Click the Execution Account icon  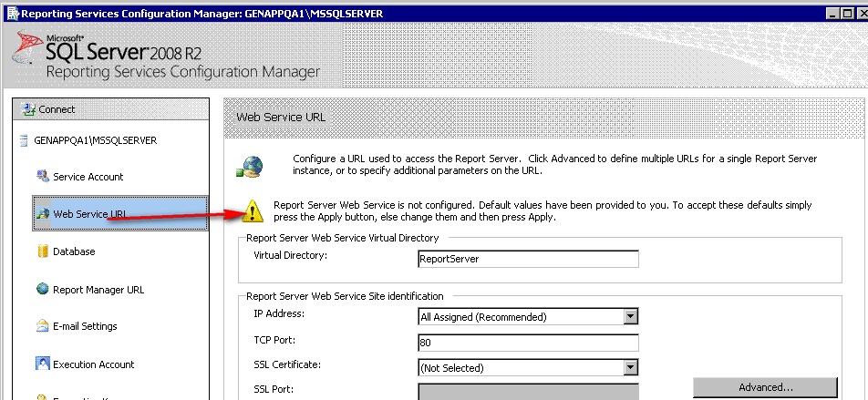pyautogui.click(x=43, y=364)
